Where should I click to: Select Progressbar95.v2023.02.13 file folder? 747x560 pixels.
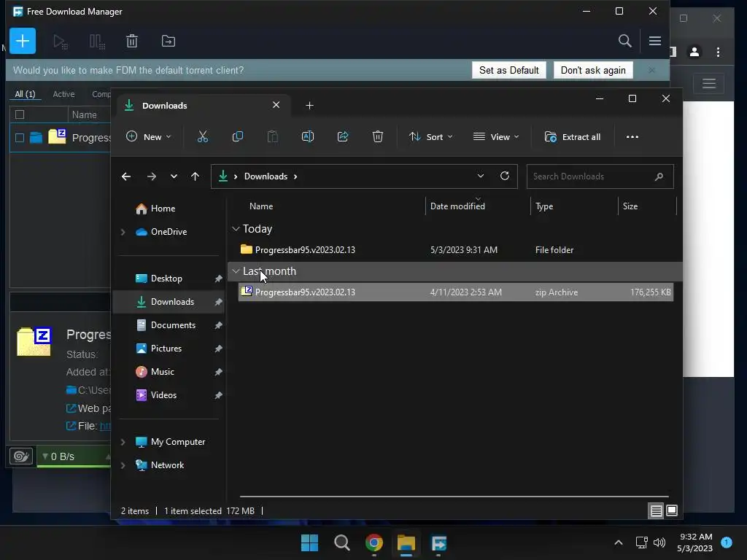coord(455,250)
